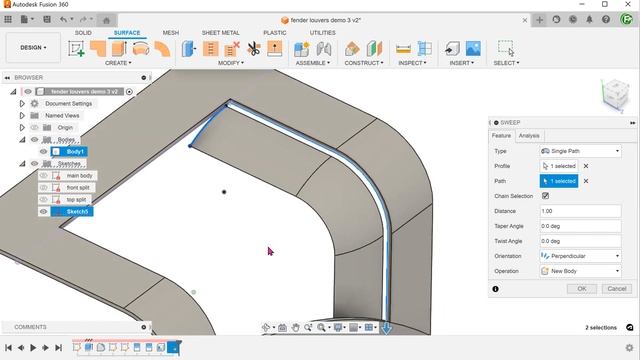Click the Path 1 selected button
This screenshot has width=640, height=360.
(x=559, y=181)
